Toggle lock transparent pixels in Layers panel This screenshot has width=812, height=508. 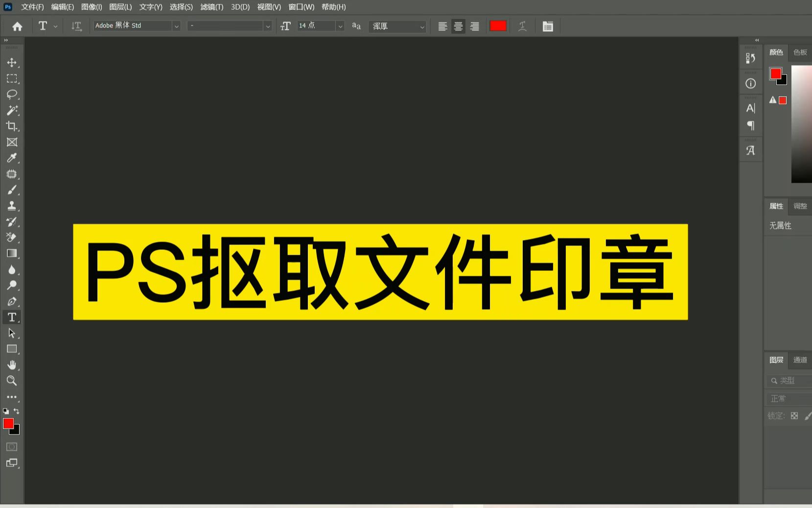pos(794,416)
